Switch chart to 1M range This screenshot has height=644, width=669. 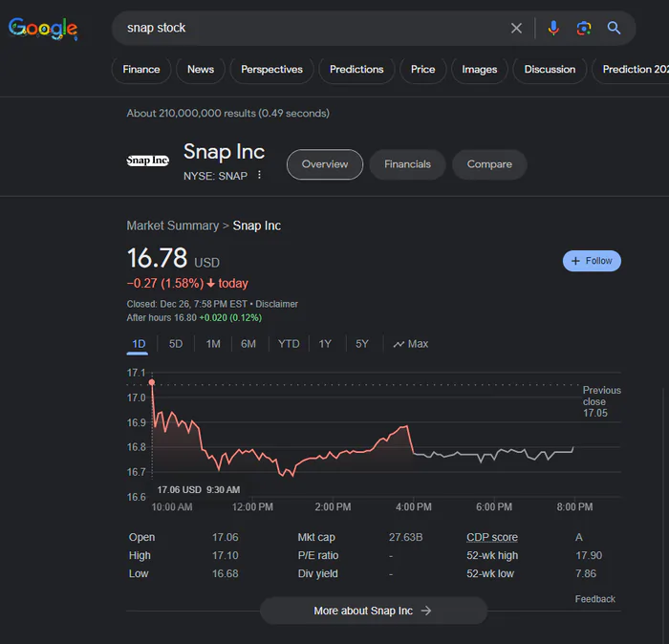tap(213, 344)
